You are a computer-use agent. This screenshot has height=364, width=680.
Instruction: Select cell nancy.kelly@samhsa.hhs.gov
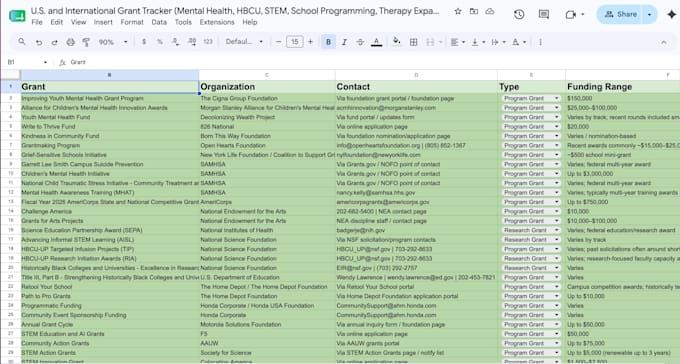click(416, 193)
